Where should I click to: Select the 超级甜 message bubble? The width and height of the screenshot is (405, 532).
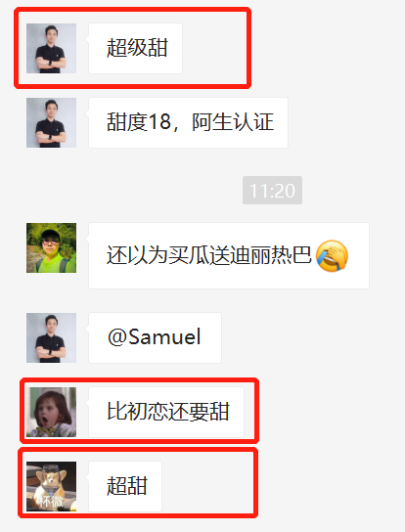(x=135, y=48)
